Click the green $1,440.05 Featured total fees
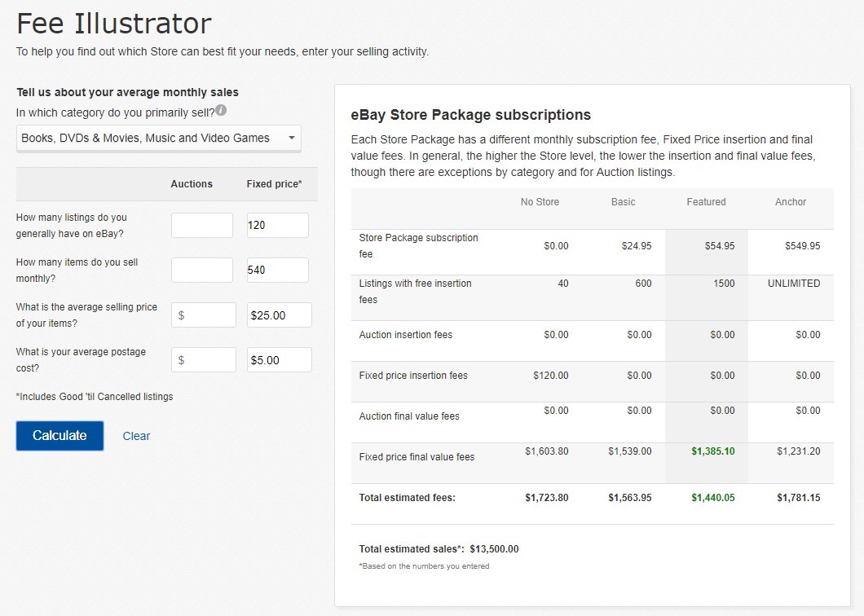Viewport: 864px width, 616px height. (713, 498)
